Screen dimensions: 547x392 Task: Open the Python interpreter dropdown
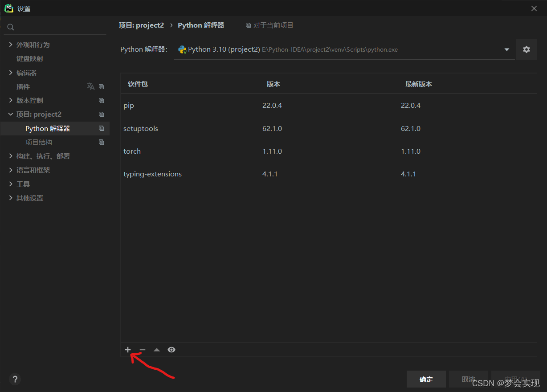pyautogui.click(x=506, y=49)
